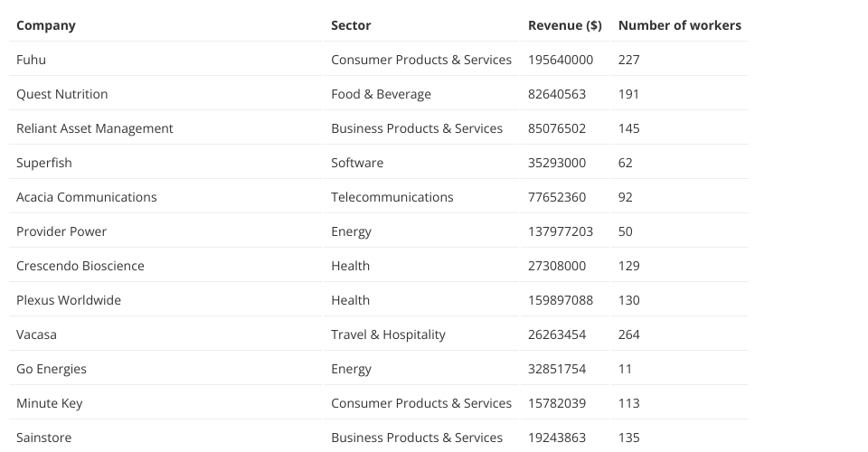
Task: Click the Revenue ($) column header
Action: click(564, 25)
